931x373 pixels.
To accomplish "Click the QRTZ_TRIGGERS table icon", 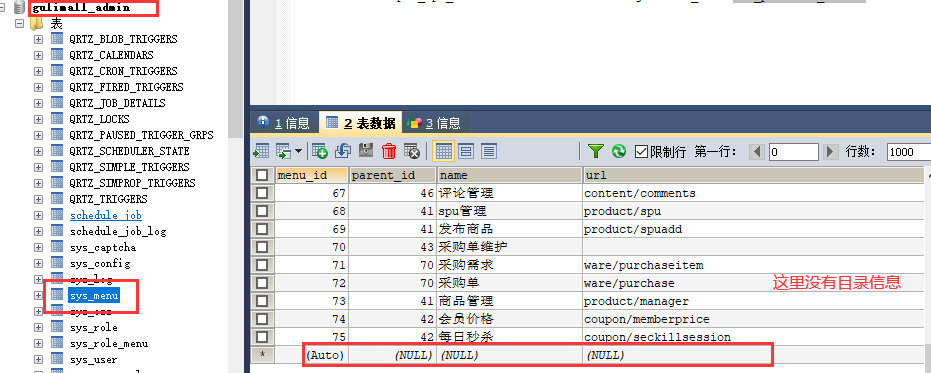I will coord(57,199).
